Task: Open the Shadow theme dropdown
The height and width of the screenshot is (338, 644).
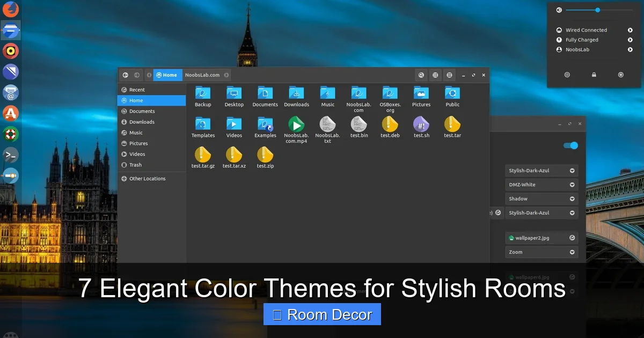Action: [541, 199]
